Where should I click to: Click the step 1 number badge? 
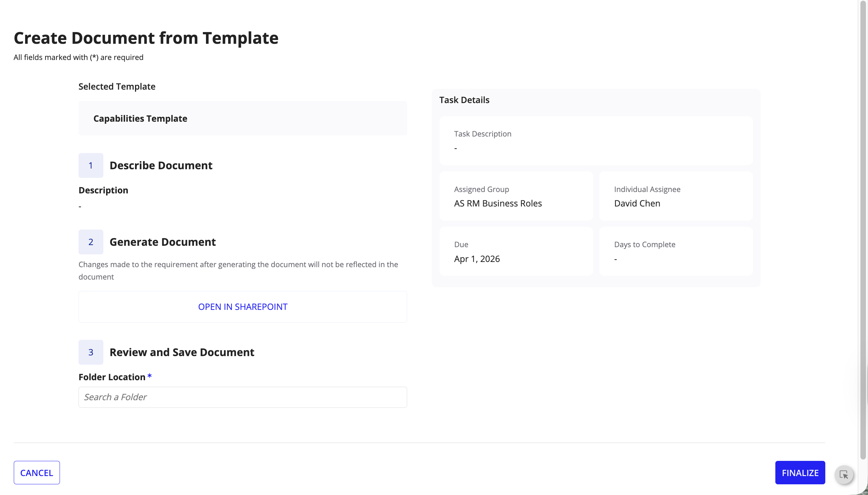[x=91, y=165]
